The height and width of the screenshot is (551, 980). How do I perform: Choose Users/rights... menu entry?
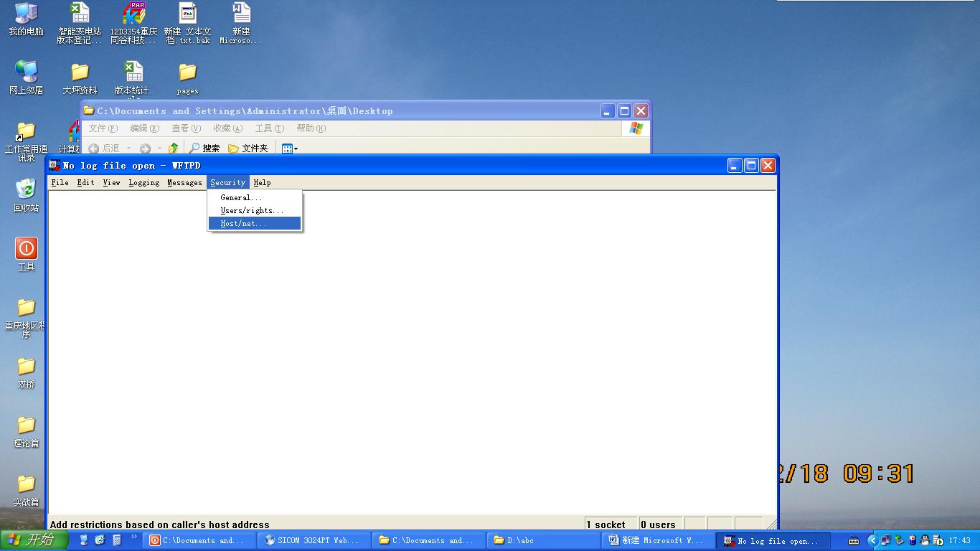252,211
